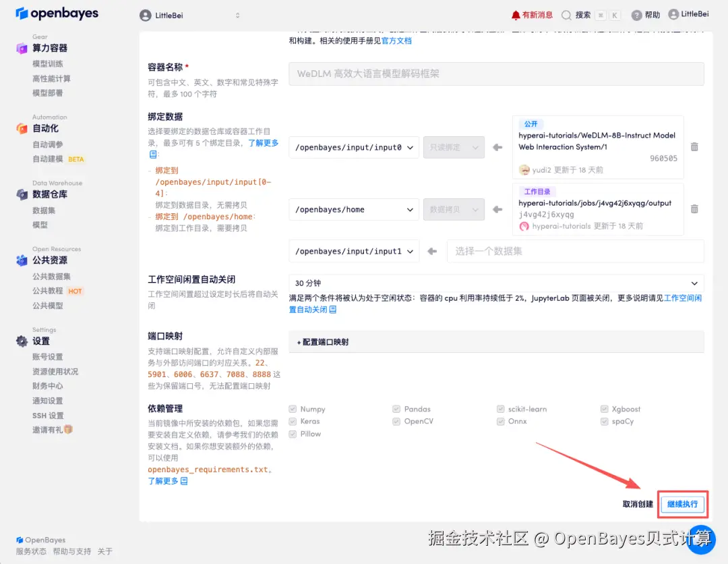Viewport: 728px width, 564px height.
Task: Toggle the Pandas checkbox
Action: tap(397, 408)
